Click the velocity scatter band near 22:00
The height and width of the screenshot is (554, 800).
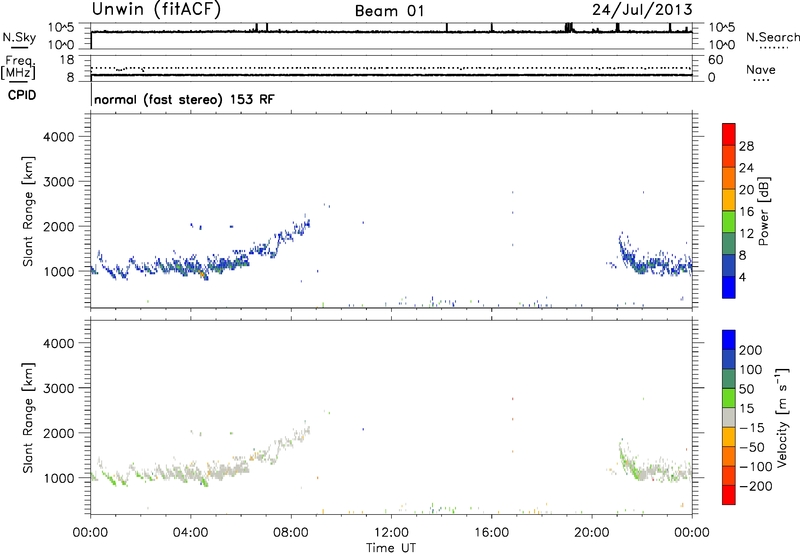(x=643, y=470)
